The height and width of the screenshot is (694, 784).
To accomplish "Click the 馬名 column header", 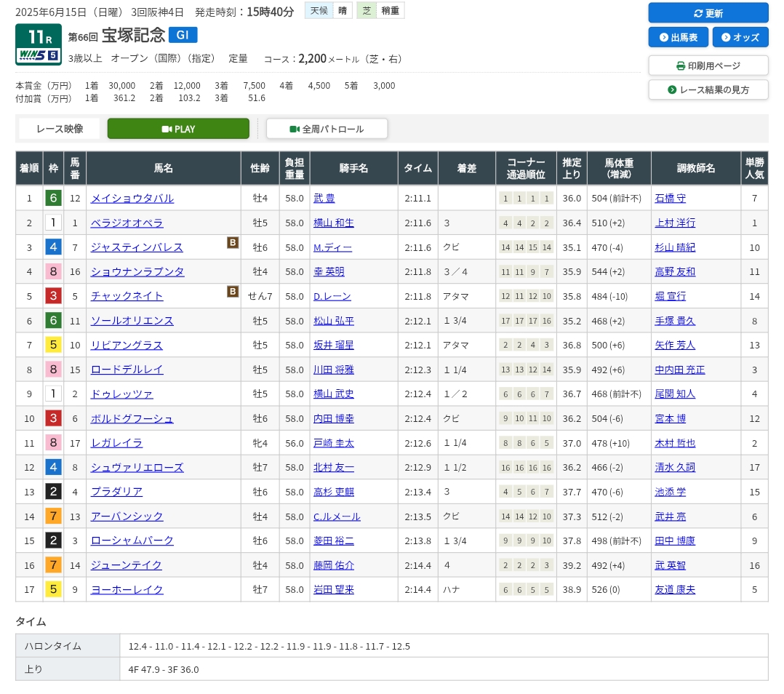I will click(x=164, y=169).
